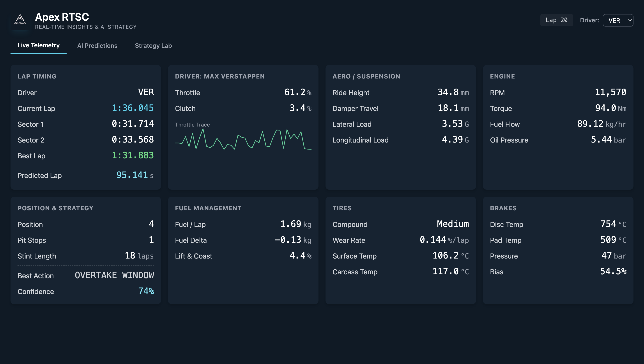Switch to the AI Predictions tab
This screenshot has height=364, width=644.
97,46
